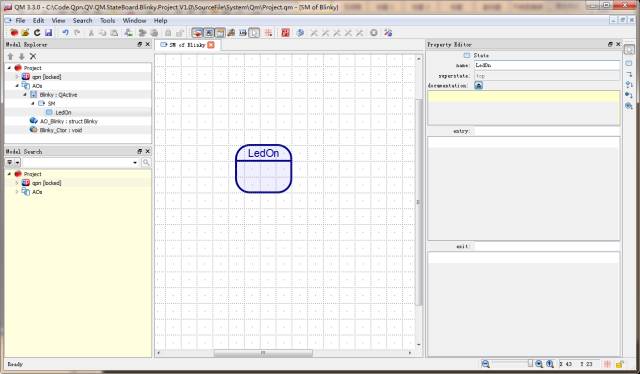Click the Model Search text field
Screen dimensions: 640x374
[x=77, y=163]
